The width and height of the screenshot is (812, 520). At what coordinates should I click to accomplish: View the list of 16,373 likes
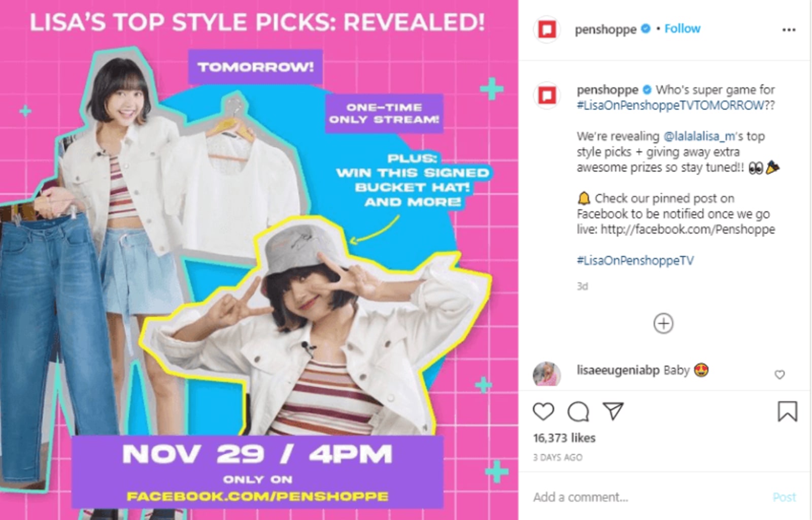(x=564, y=438)
